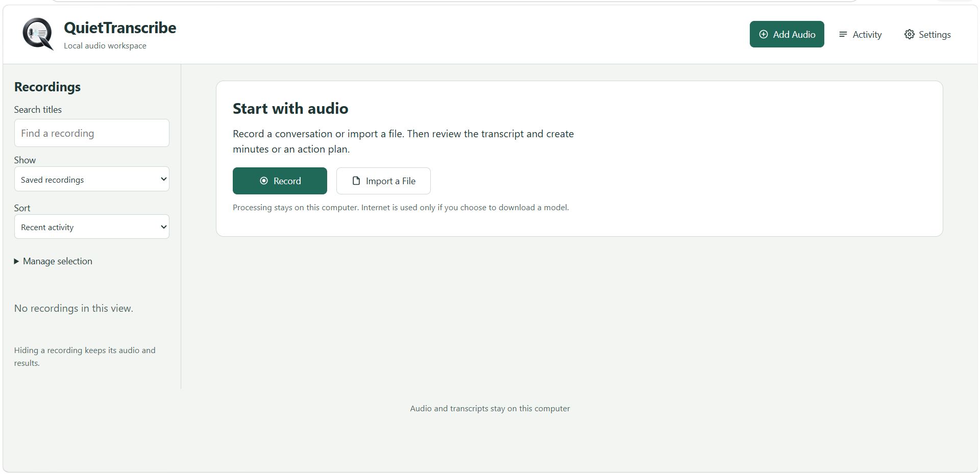Viewport: 980px width, 474px height.
Task: Click 'Audio and transcripts stay on this computer' footer
Action: (490, 408)
